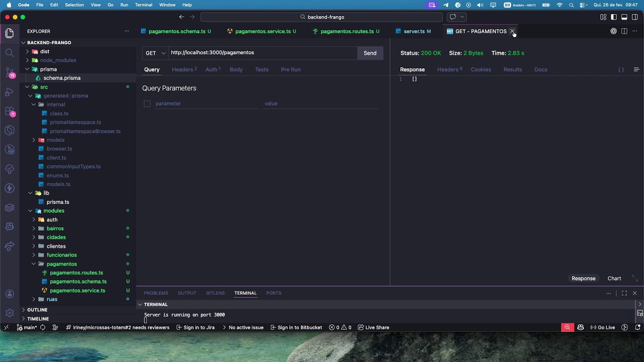The image size is (644, 362).
Task: Open the Wi-Fi menu in macOS menu bar
Action: click(x=559, y=5)
